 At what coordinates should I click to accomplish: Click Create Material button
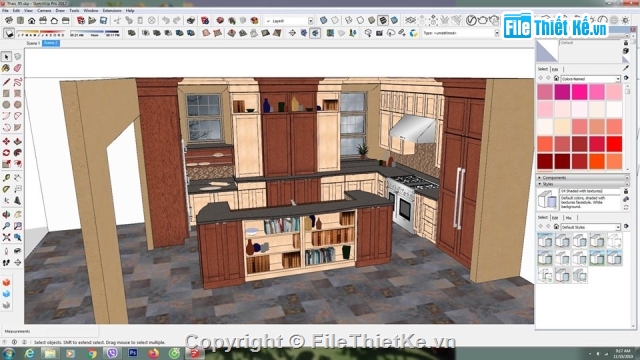pyautogui.click(x=626, y=51)
